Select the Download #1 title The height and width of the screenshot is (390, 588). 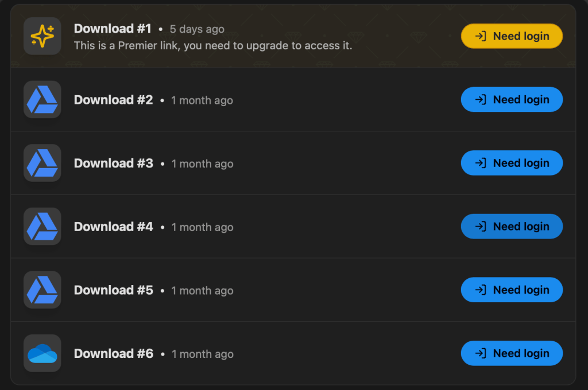click(113, 29)
